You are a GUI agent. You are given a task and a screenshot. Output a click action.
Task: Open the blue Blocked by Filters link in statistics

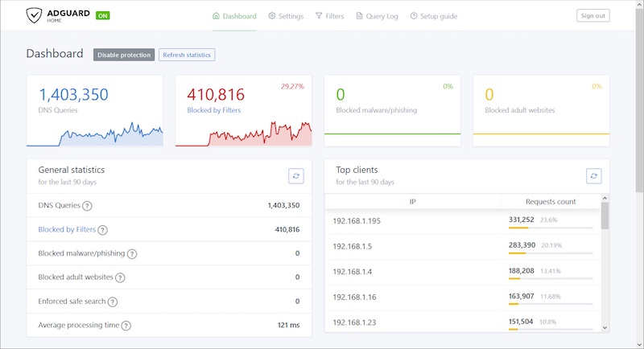(67, 229)
